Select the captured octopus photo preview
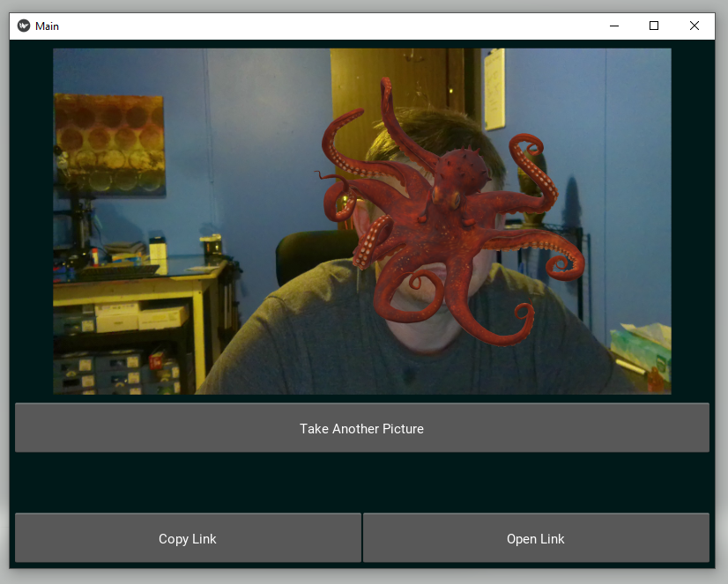The image size is (728, 584). point(361,221)
